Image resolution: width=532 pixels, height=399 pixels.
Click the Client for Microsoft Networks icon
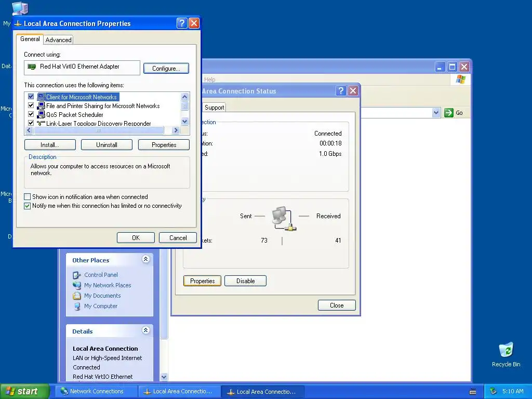[x=41, y=97]
